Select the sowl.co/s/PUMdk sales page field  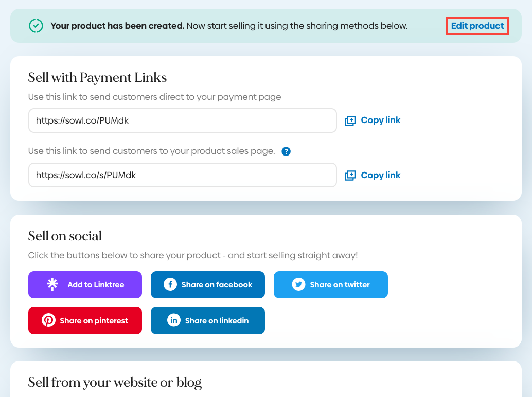point(183,176)
